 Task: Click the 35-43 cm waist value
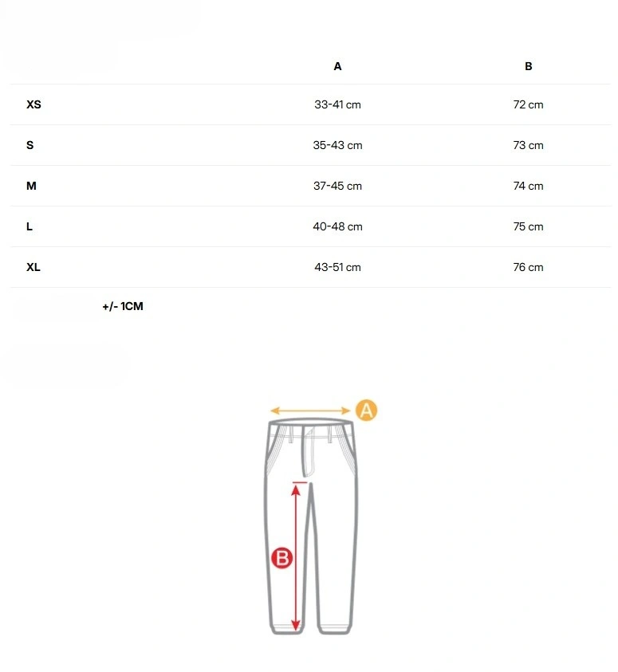(x=338, y=145)
